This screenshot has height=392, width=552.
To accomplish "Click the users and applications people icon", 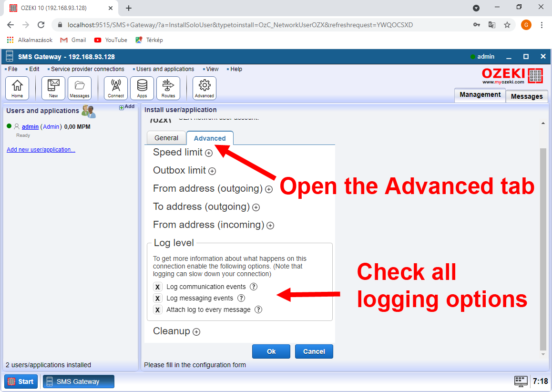I will 88,111.
